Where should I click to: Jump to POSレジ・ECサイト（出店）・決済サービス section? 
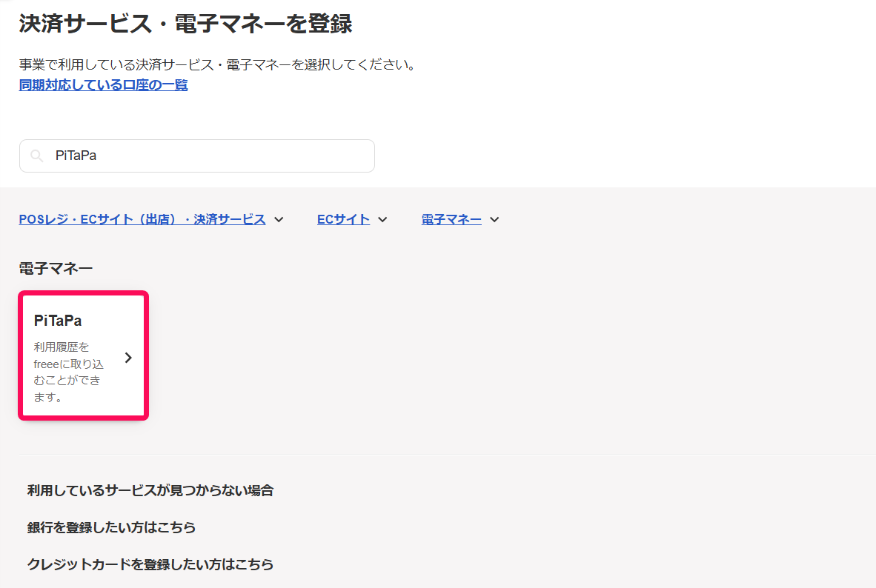click(x=142, y=219)
